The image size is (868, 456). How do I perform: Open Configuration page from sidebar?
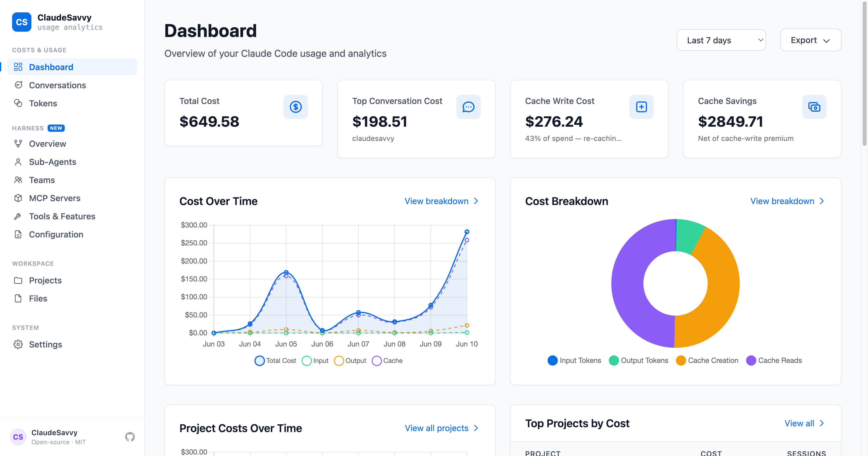[72, 234]
